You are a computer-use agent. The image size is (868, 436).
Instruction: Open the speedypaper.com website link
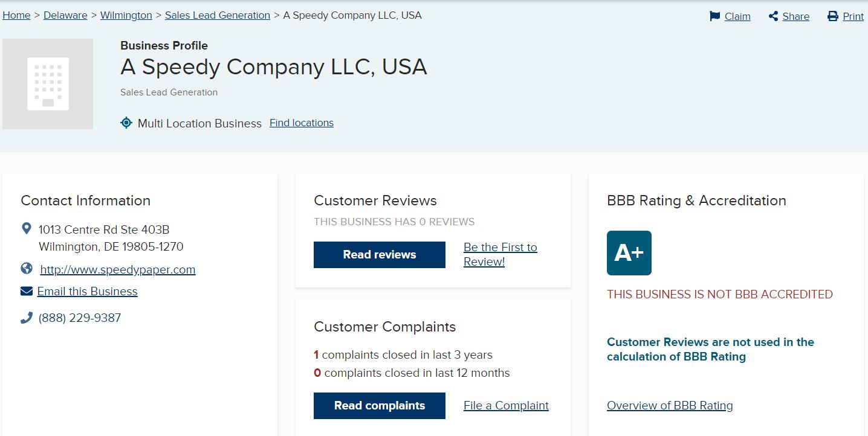tap(118, 269)
